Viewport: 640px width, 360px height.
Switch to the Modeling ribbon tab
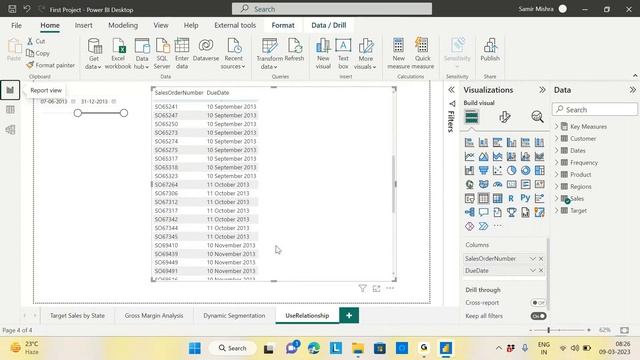tap(123, 25)
